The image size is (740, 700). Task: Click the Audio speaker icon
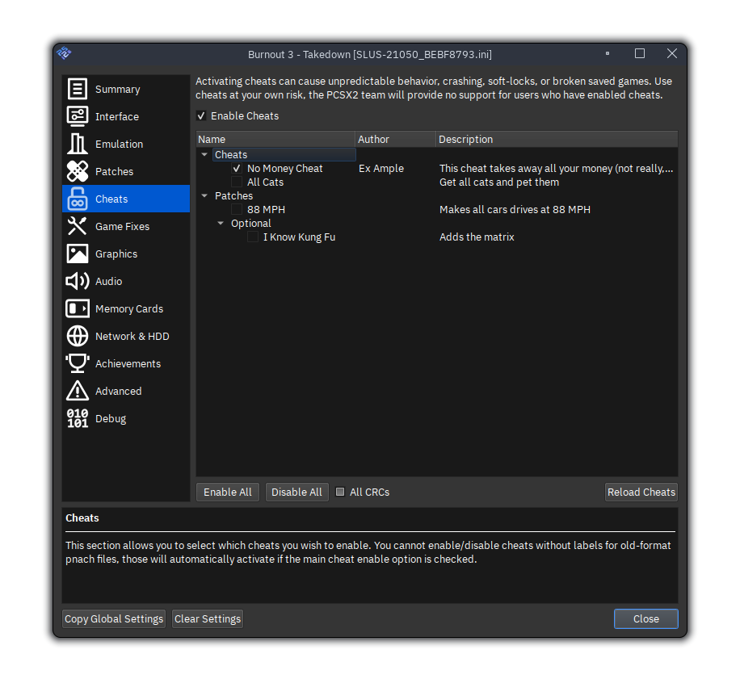[x=78, y=281]
